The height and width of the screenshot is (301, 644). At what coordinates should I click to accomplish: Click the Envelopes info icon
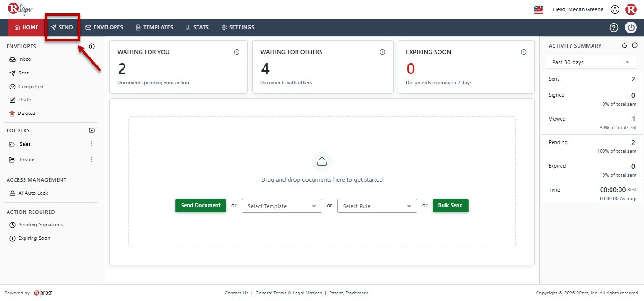91,46
